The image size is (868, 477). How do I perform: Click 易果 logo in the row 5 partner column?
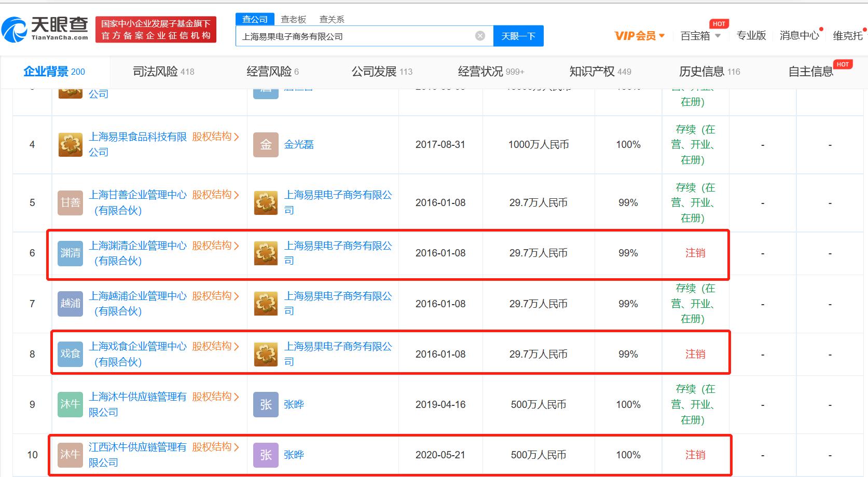tap(266, 203)
